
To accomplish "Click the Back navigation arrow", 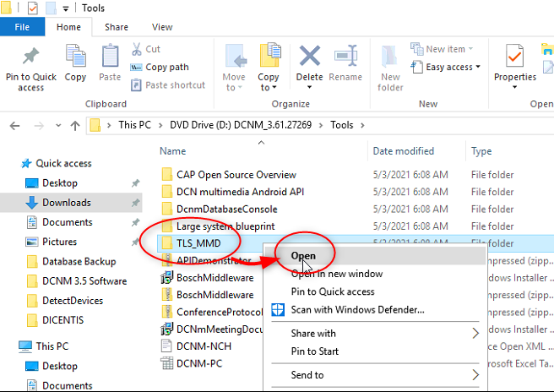I will click(x=14, y=125).
